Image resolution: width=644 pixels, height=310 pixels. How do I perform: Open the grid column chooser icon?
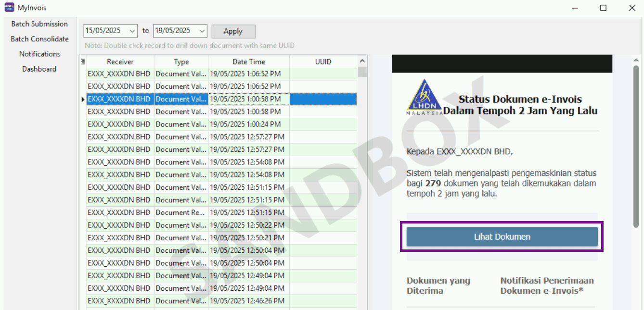click(x=82, y=62)
